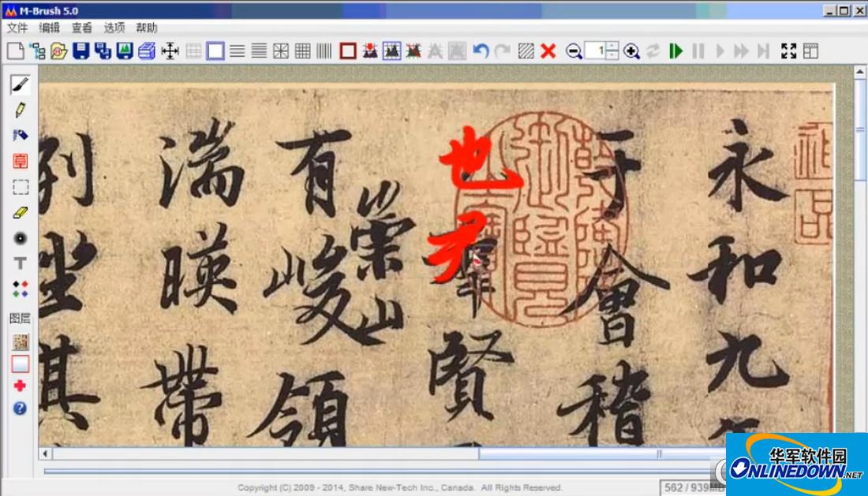The width and height of the screenshot is (868, 496).
Task: Open the 查看 menu
Action: click(x=82, y=28)
